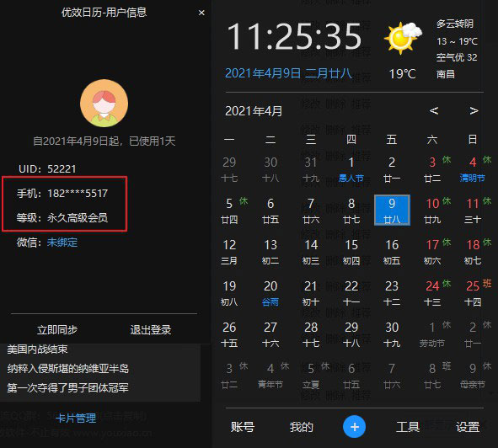Screen dimensions: 498x448
Task: Select April 15 初四
Action: [x=351, y=252]
